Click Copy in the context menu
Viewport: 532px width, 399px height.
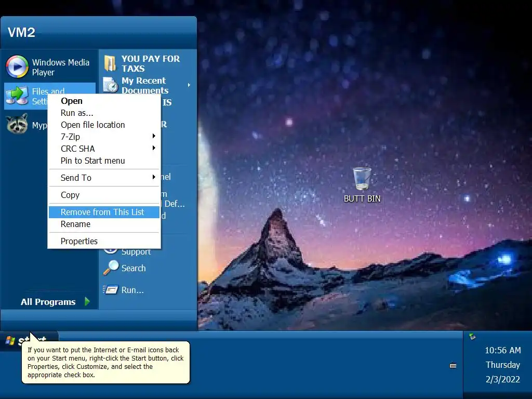click(104, 195)
